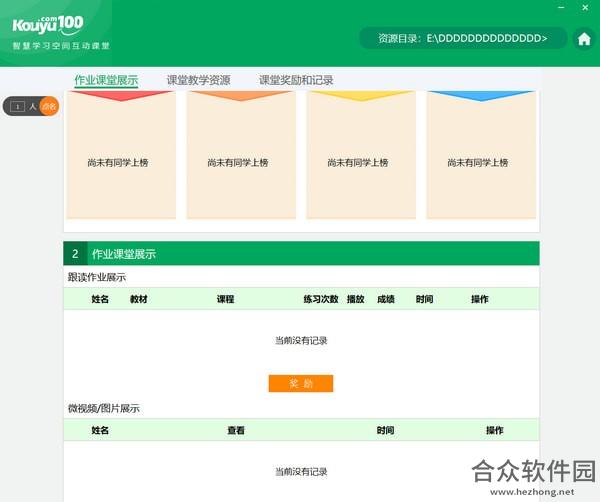600x502 pixels.
Task: Select the red-ribbon ranking card
Action: click(x=121, y=155)
